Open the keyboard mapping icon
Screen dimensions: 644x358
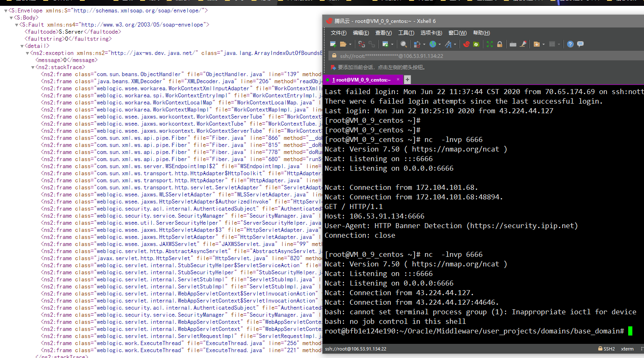(x=513, y=44)
